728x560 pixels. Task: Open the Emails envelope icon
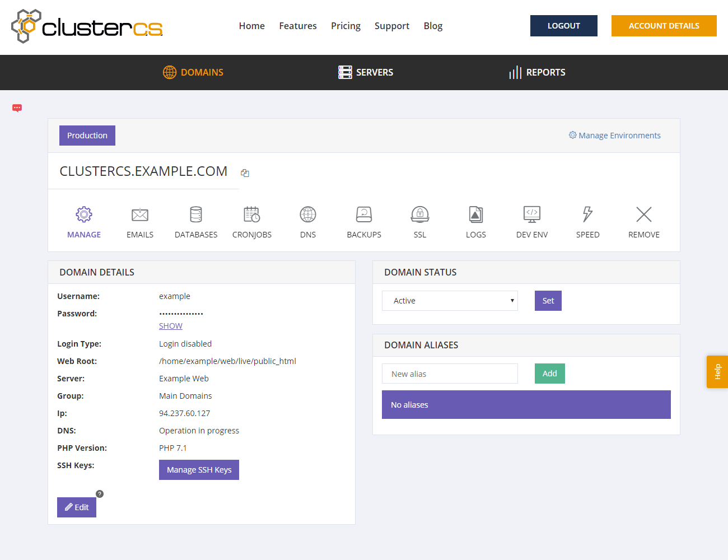140,215
